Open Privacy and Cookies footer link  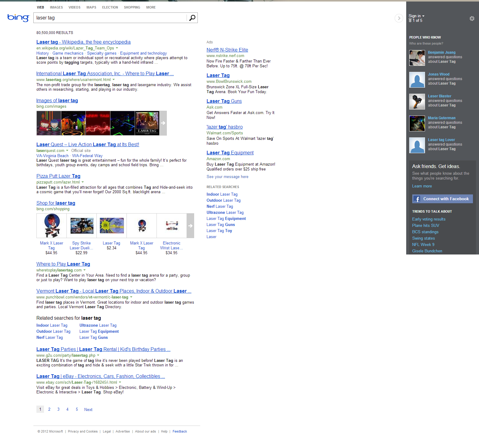83,431
